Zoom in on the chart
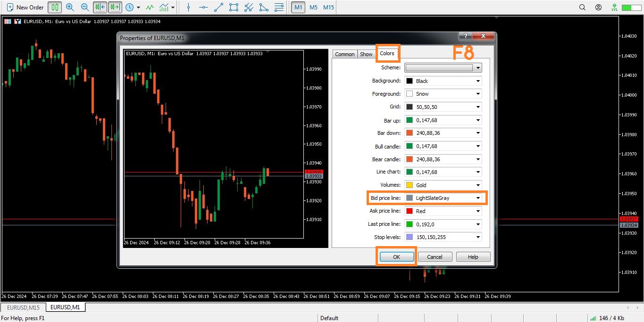This screenshot has width=644, height=322. point(70,8)
